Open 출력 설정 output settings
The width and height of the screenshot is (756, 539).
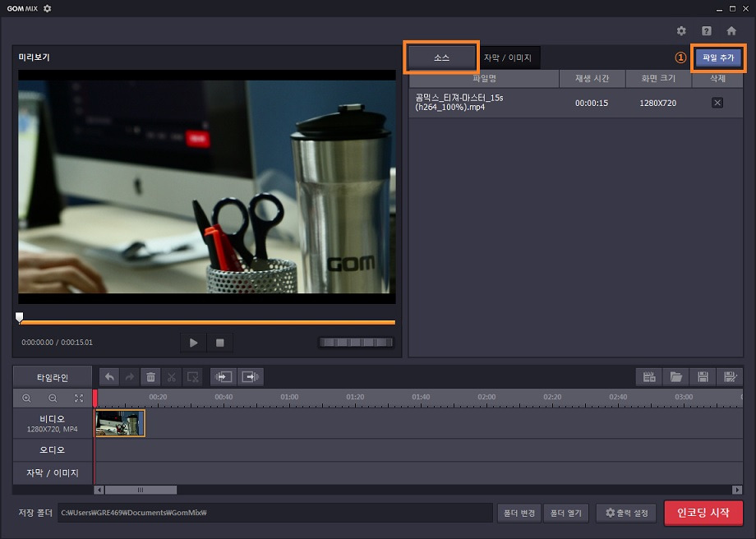click(x=627, y=513)
